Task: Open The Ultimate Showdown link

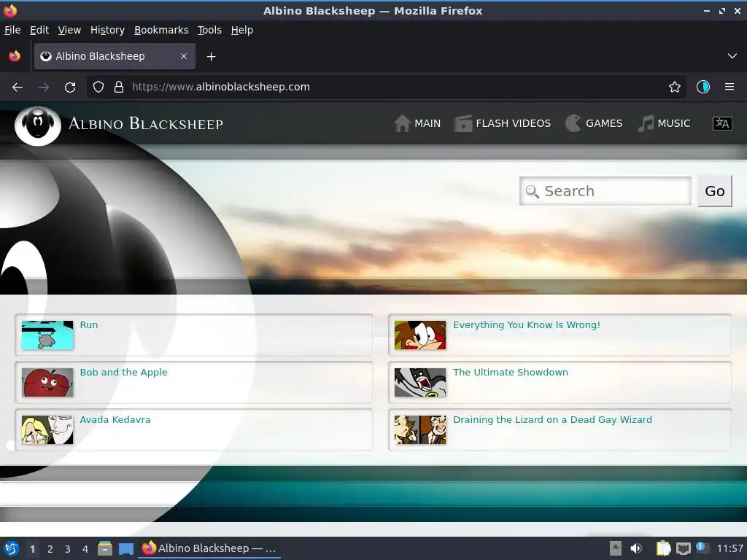Action: click(510, 373)
